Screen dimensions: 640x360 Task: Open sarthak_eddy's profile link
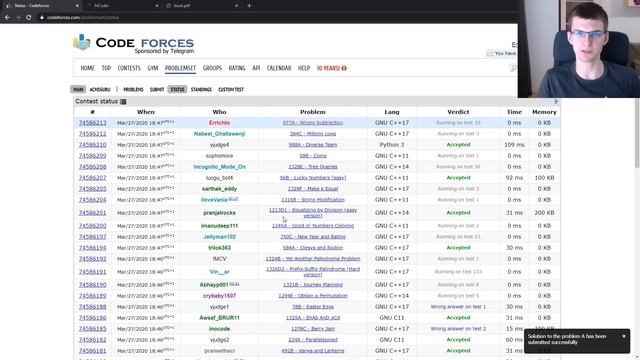pos(219,189)
